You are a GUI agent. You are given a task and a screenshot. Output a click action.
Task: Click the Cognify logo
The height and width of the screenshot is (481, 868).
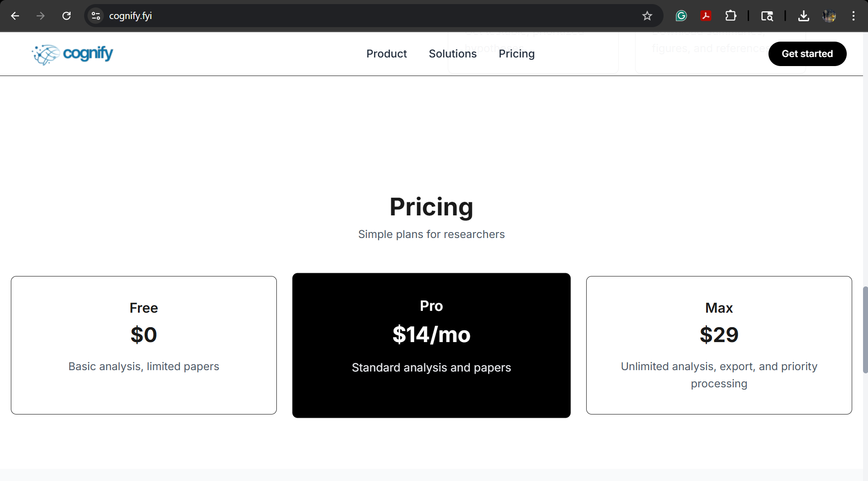point(72,54)
